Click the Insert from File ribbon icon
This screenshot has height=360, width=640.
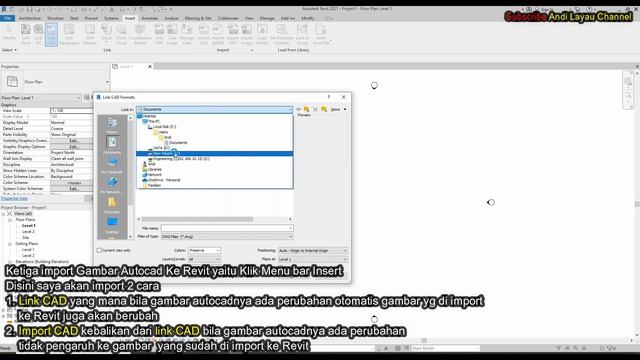click(321, 34)
